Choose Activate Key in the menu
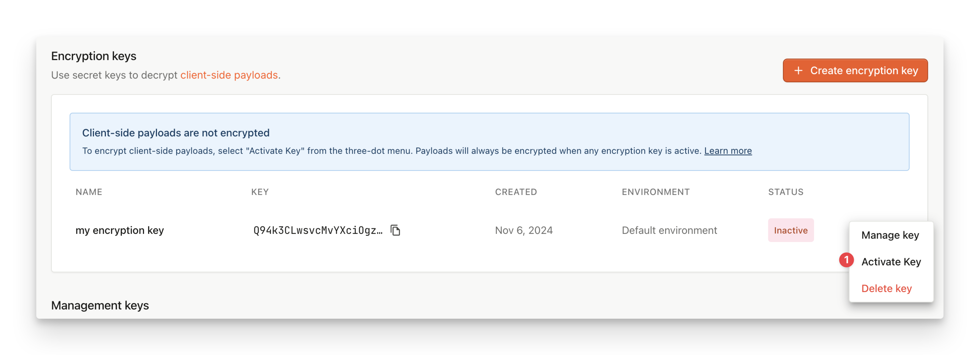This screenshot has width=980, height=355. pyautogui.click(x=891, y=262)
